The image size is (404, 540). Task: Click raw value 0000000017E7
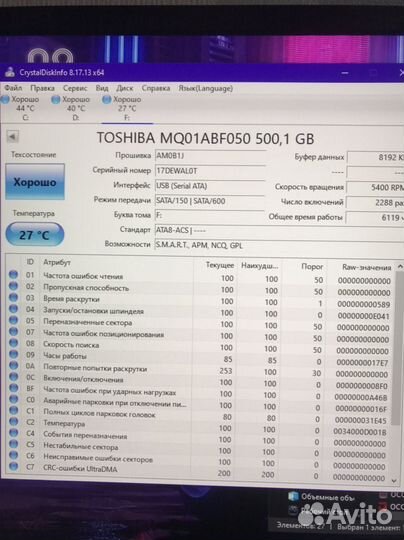362,362
